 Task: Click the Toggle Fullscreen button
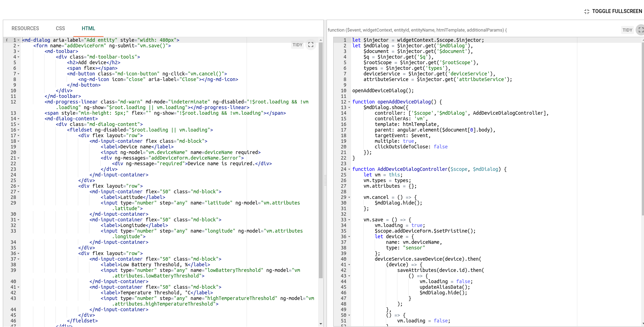(x=613, y=11)
